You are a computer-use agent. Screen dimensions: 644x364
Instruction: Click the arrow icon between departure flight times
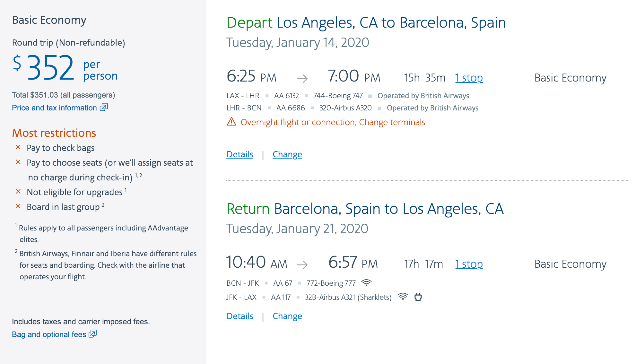tap(302, 78)
